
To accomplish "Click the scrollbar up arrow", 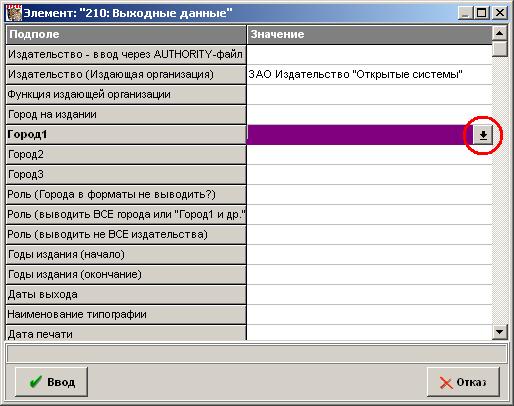I will pos(499,33).
